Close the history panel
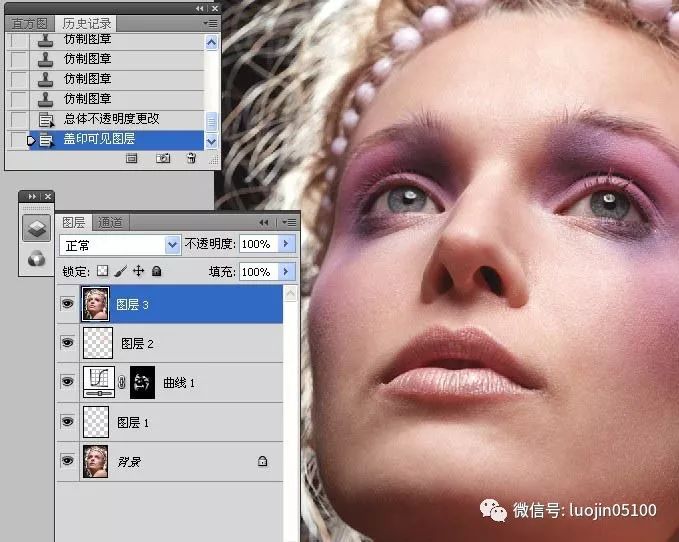This screenshot has width=679, height=542. (x=215, y=8)
